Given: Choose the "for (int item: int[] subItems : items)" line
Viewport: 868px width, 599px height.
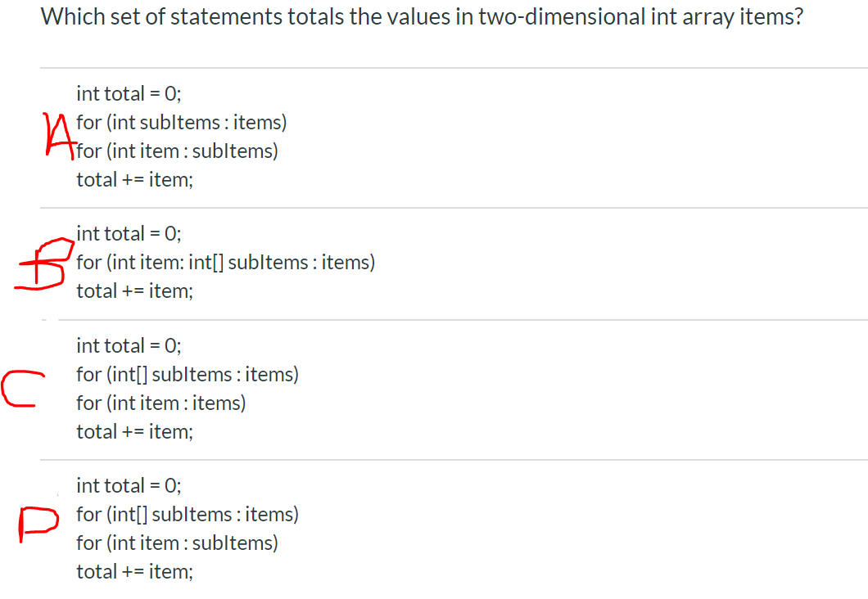Looking at the screenshot, I should point(225,263).
